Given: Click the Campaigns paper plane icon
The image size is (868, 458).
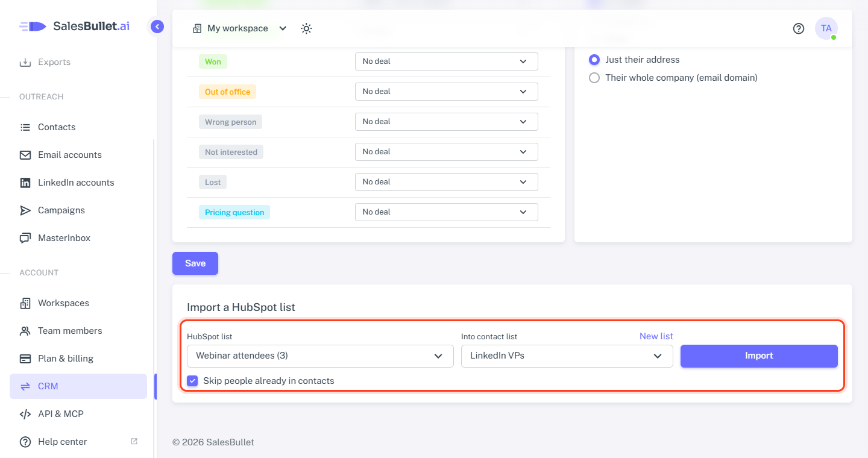Looking at the screenshot, I should pyautogui.click(x=25, y=210).
